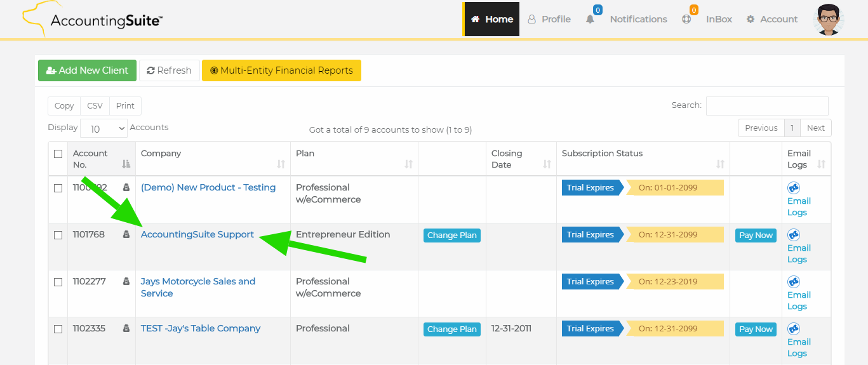868x365 pixels.
Task: Click the lock icon for account 1101768
Action: coord(126,235)
